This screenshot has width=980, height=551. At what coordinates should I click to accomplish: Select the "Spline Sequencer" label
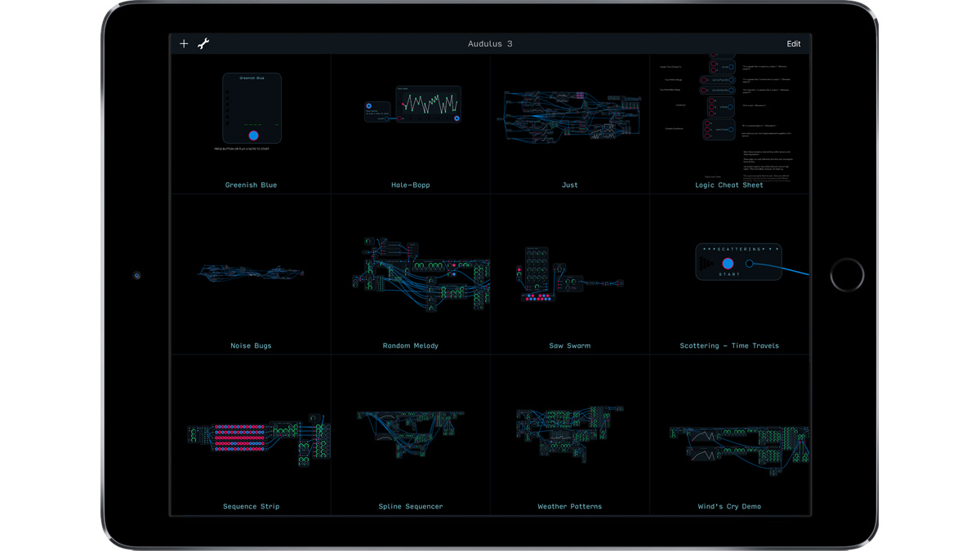pos(410,507)
